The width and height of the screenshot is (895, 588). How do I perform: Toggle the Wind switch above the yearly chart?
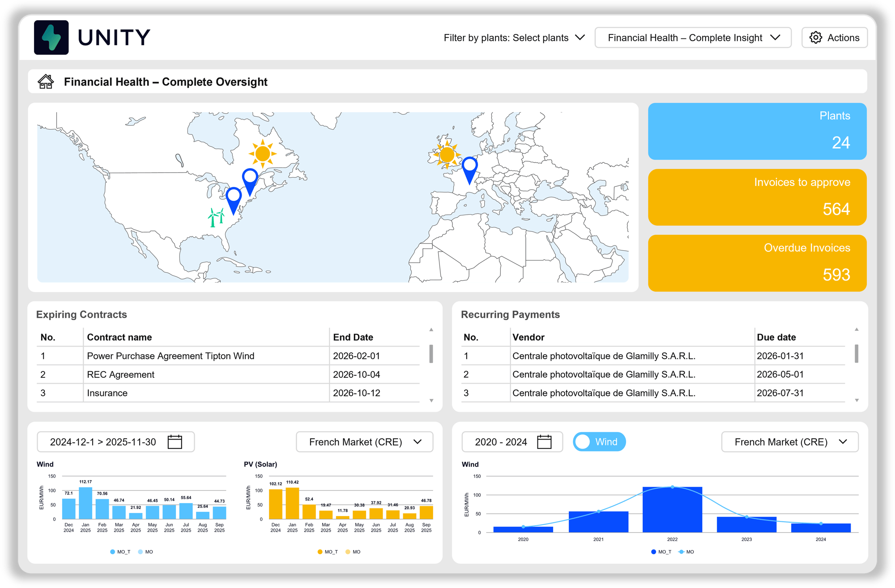[x=599, y=441]
